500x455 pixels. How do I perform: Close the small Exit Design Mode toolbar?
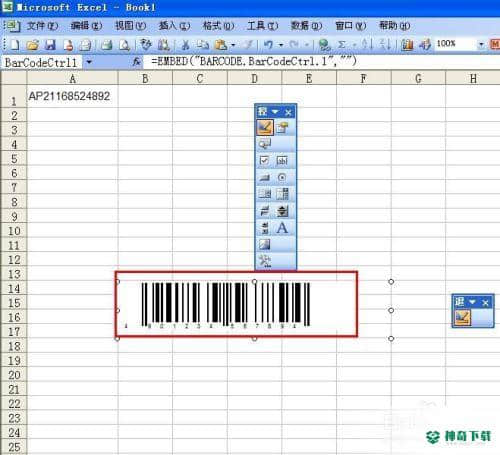(485, 302)
